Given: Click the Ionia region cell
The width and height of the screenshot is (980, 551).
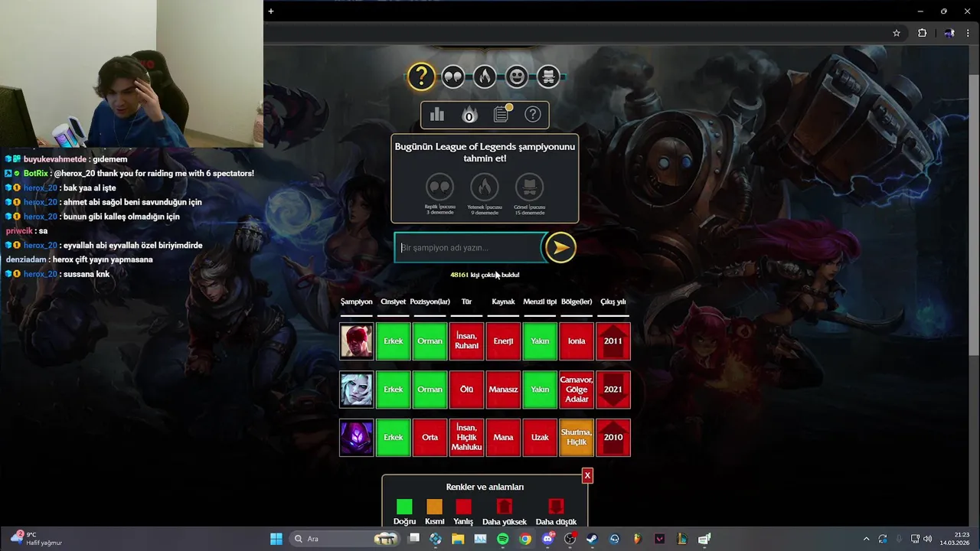Looking at the screenshot, I should (577, 341).
